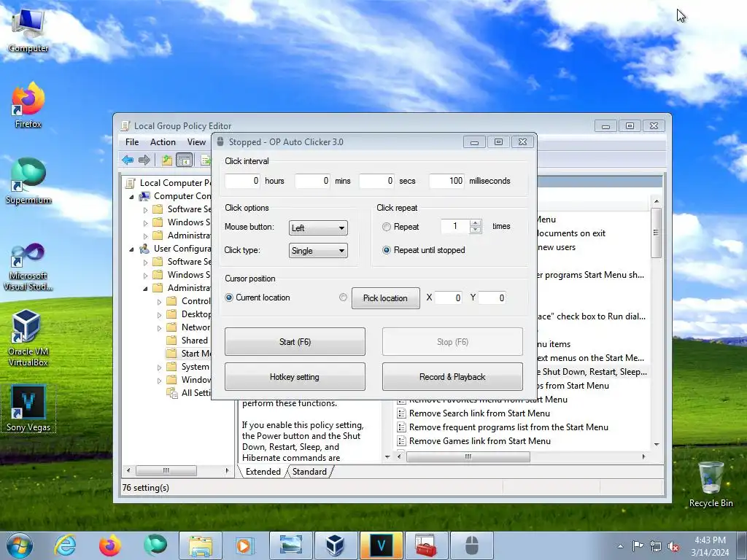Click the repeat times up stepper arrow
This screenshot has width=747, height=560.
476,223
